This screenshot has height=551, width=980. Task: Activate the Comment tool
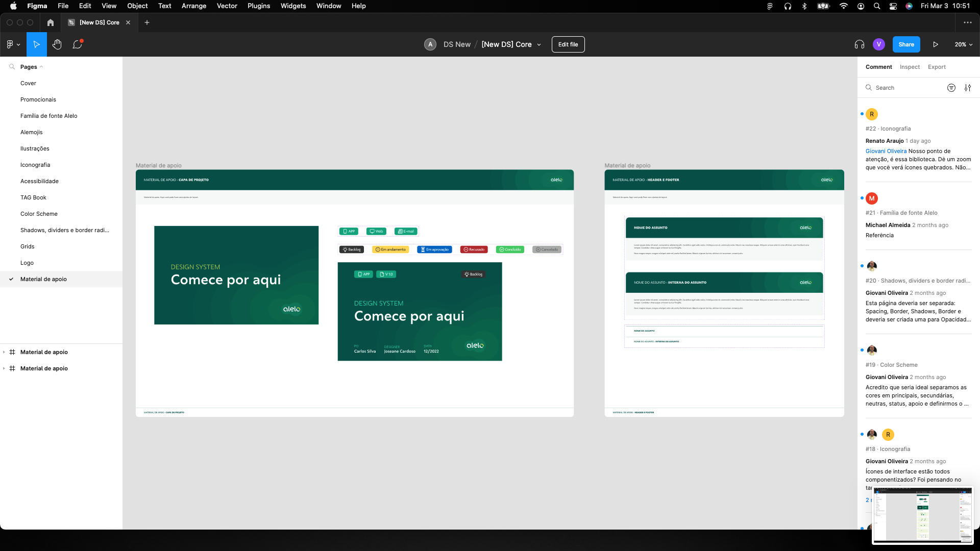[x=77, y=44]
